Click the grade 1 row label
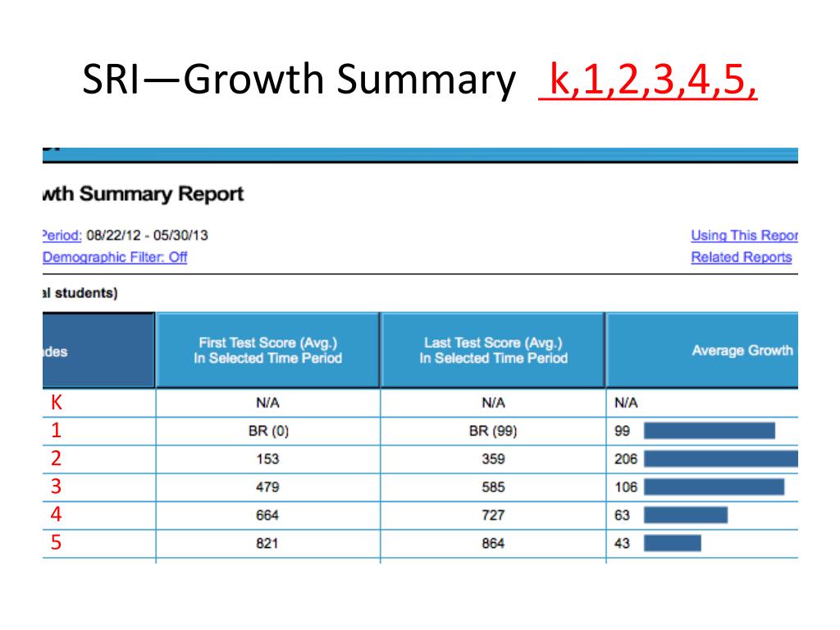Screen dimensions: 840x630 coord(57,430)
